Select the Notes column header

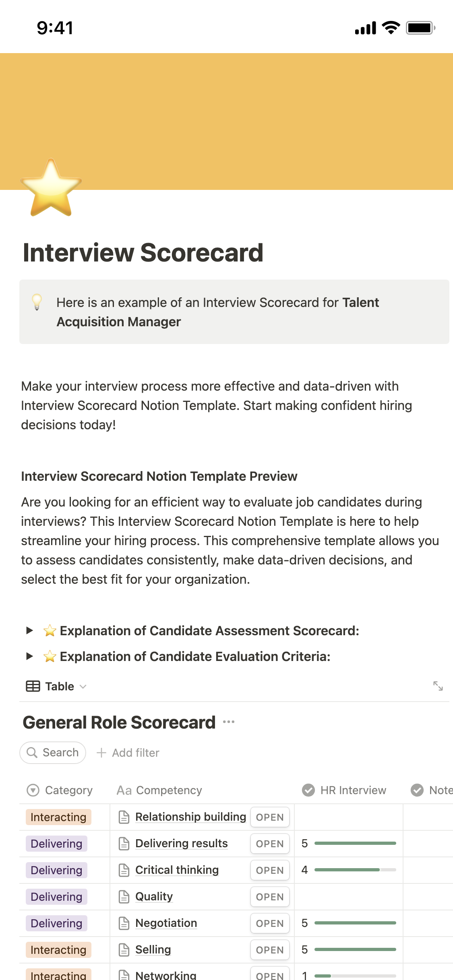pyautogui.click(x=432, y=790)
